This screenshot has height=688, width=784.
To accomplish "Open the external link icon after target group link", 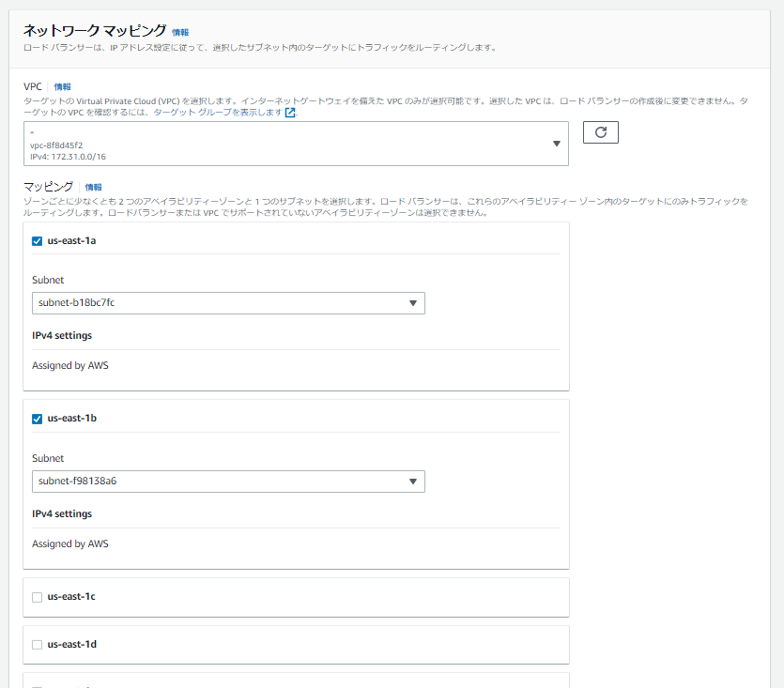I will coord(290,113).
